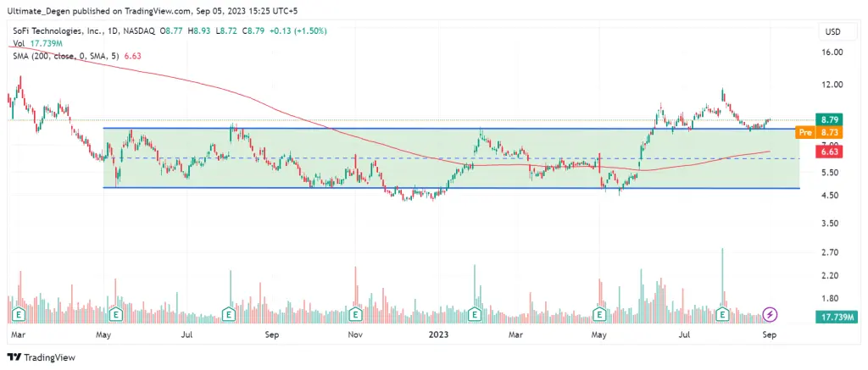Click the green 8.79 last price label
Viewport: 868px width, 370px height.
829,119
